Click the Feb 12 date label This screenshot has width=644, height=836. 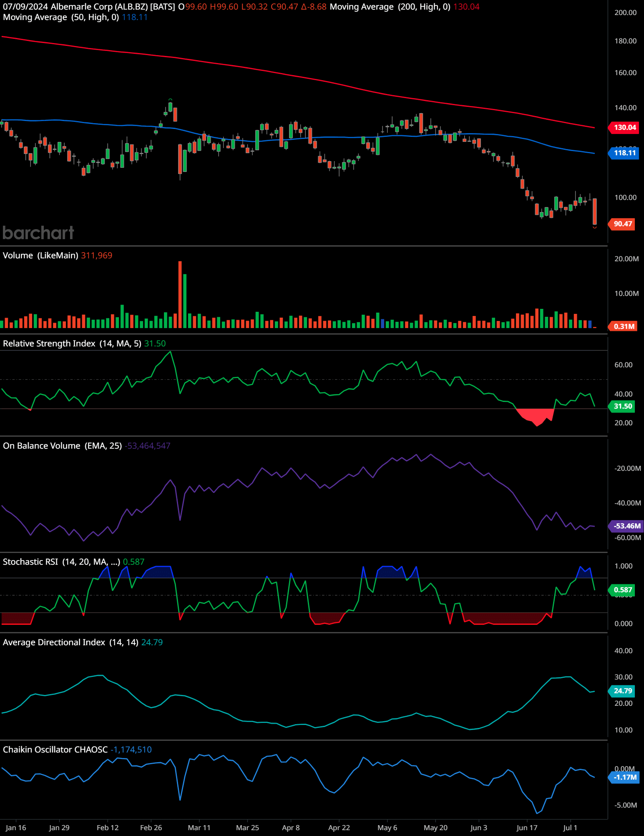click(108, 828)
